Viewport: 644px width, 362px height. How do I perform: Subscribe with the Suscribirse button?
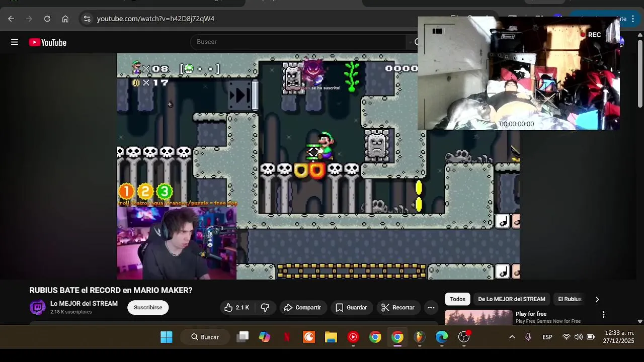coord(148,307)
